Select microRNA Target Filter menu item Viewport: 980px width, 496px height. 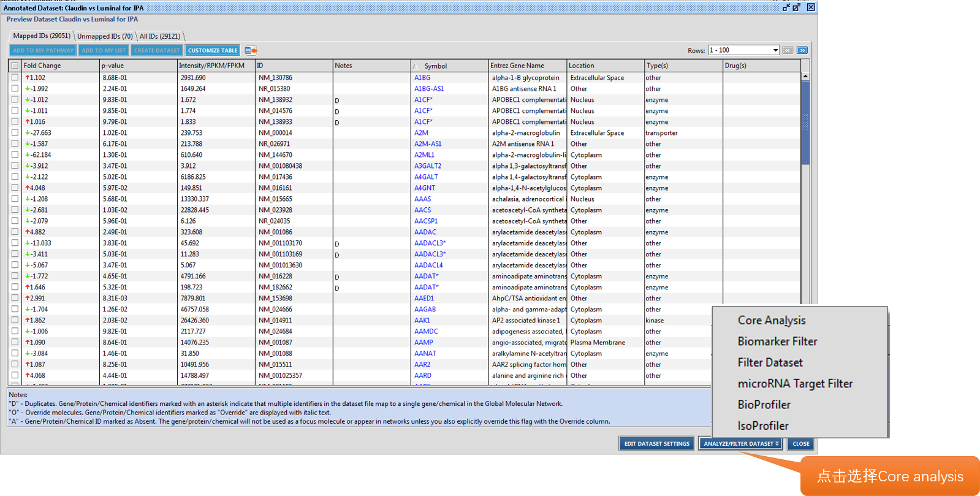[x=795, y=384]
